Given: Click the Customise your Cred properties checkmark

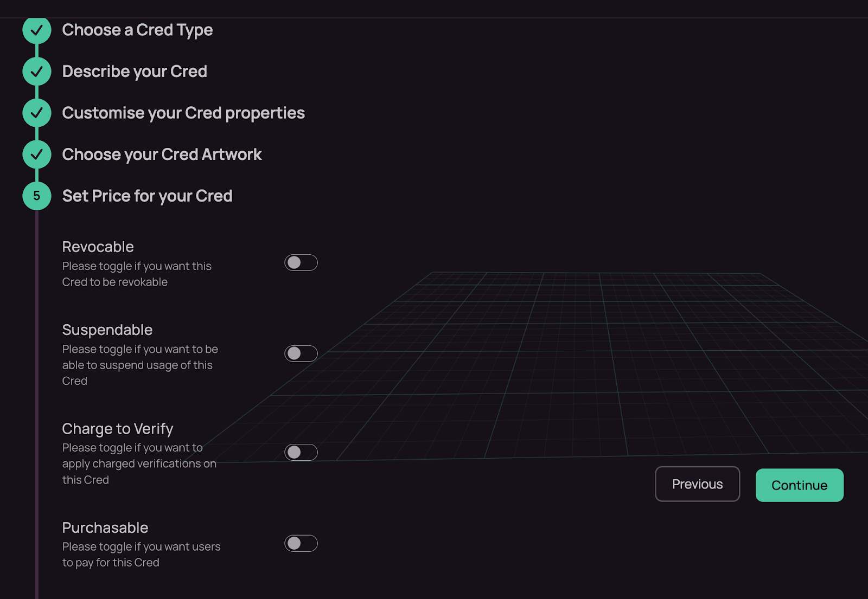Looking at the screenshot, I should tap(37, 113).
